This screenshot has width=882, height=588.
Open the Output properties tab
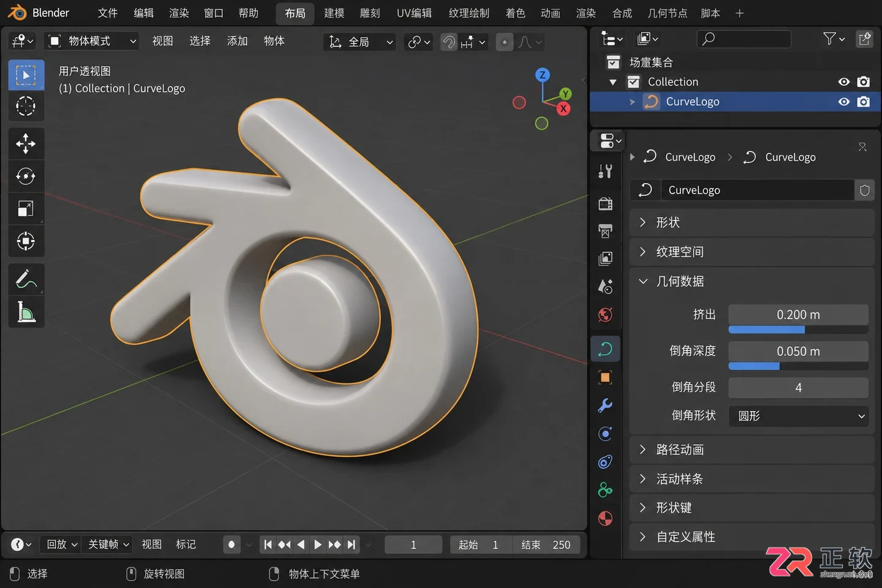click(605, 231)
